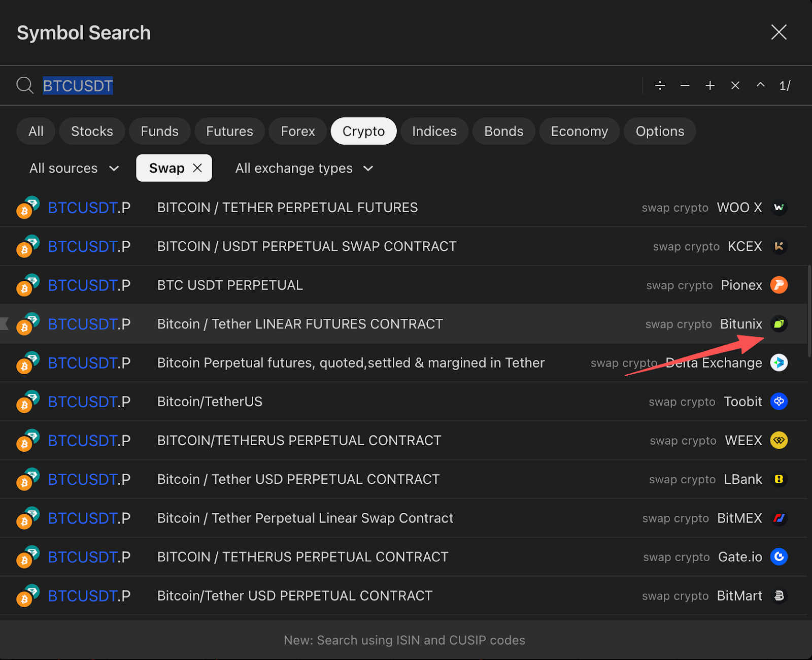Image resolution: width=812 pixels, height=660 pixels.
Task: Remove the Swap filter chip
Action: (x=197, y=168)
